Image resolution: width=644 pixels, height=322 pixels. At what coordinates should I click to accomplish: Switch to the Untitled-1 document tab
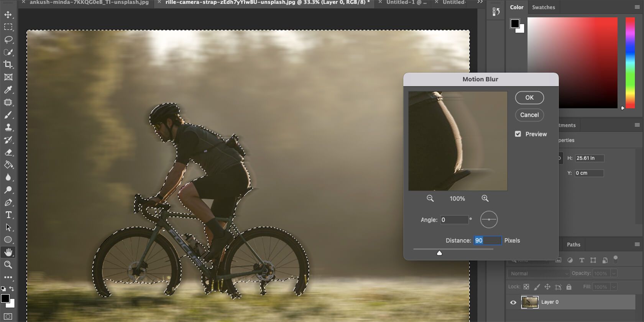406,2
